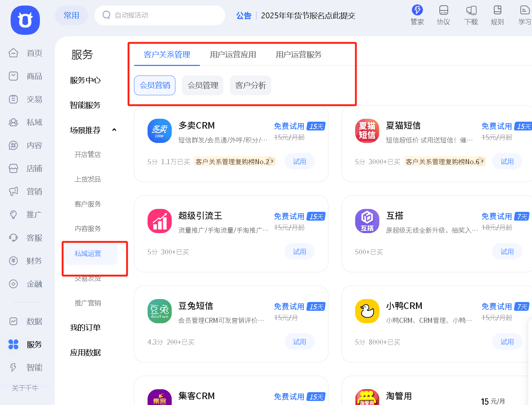This screenshot has height=405, width=532.
Task: Open the 管家 butler icon in top bar
Action: pyautogui.click(x=417, y=10)
